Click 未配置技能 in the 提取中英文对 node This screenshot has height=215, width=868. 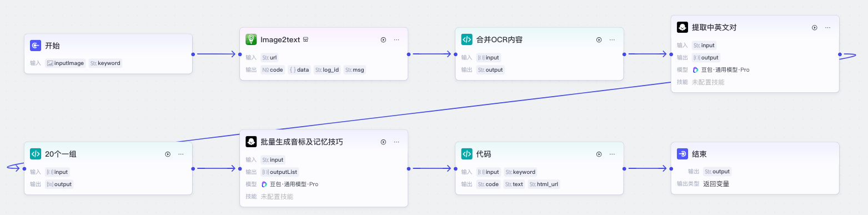click(x=708, y=82)
